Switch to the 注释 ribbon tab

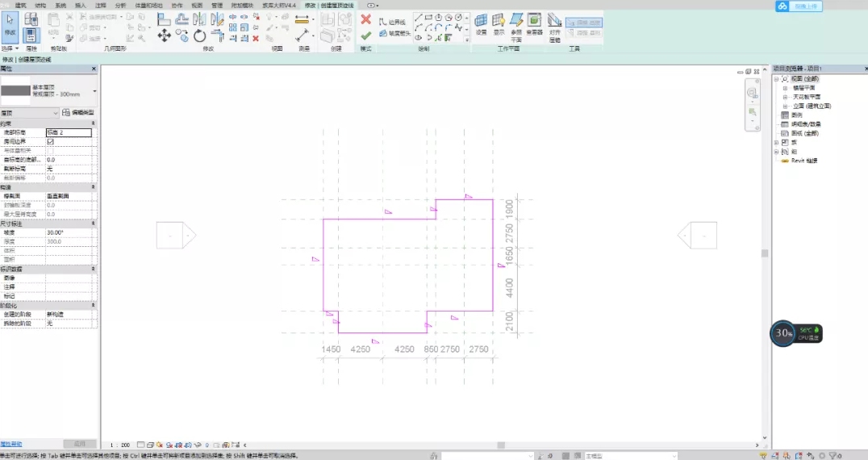(x=100, y=5)
